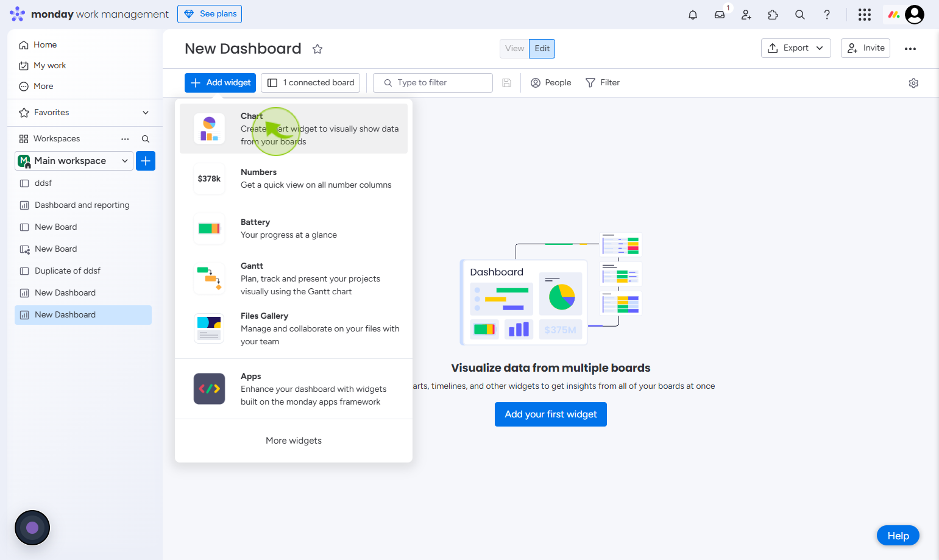The width and height of the screenshot is (939, 560).
Task: Open the Workspaces sidebar heading
Action: coord(57,139)
